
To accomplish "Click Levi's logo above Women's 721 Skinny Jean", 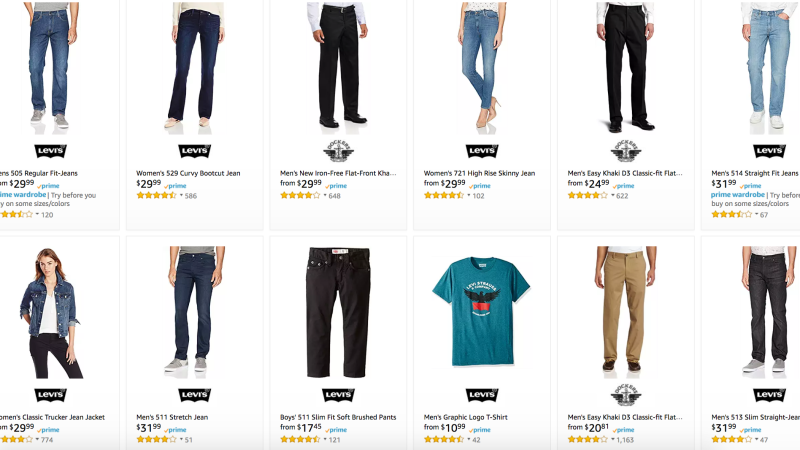I will point(482,152).
